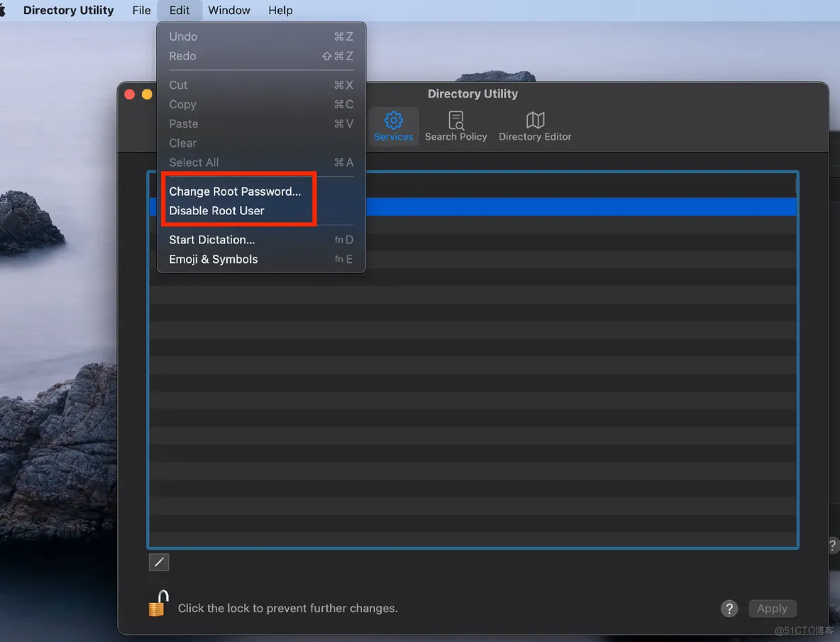Open the Help menu
The height and width of the screenshot is (642, 840).
point(280,10)
